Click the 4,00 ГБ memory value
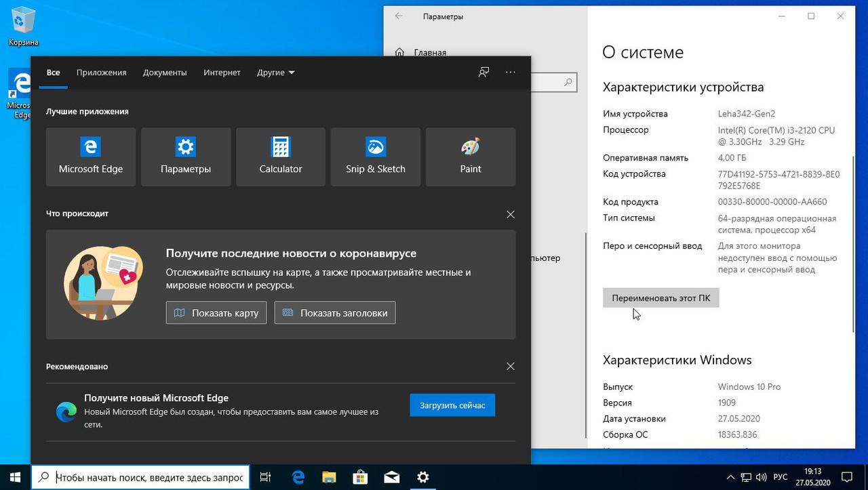 click(733, 158)
